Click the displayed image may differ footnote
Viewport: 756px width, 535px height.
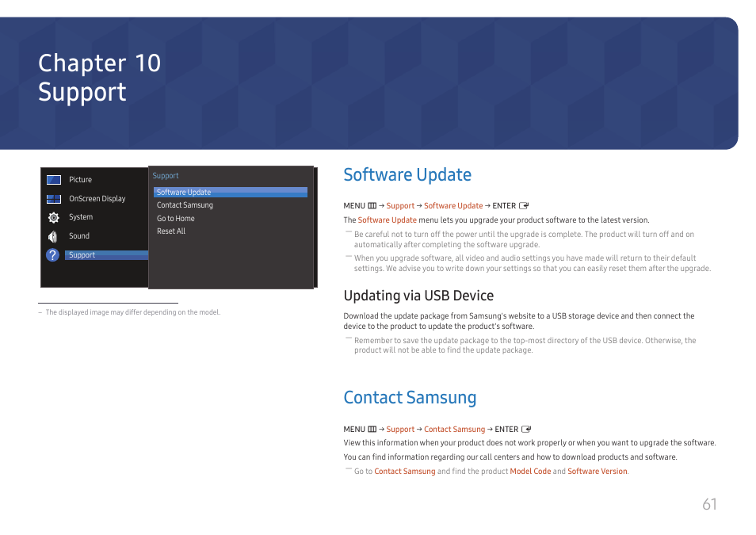coord(132,312)
